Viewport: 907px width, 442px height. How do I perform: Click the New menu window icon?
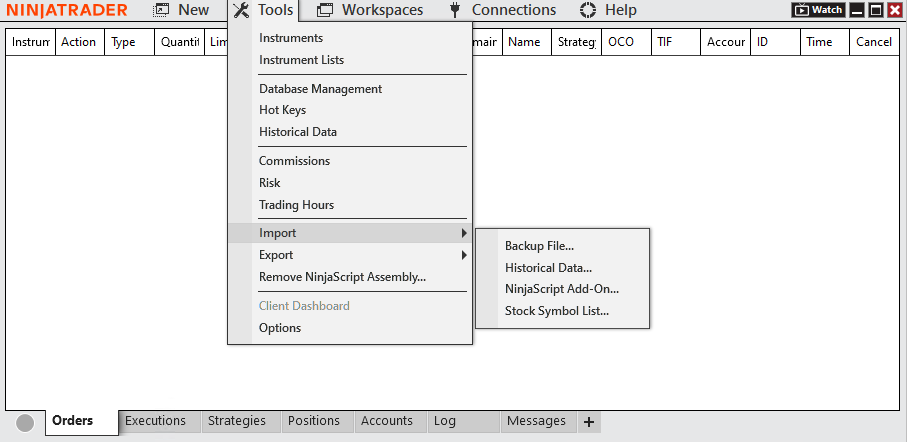(x=161, y=10)
